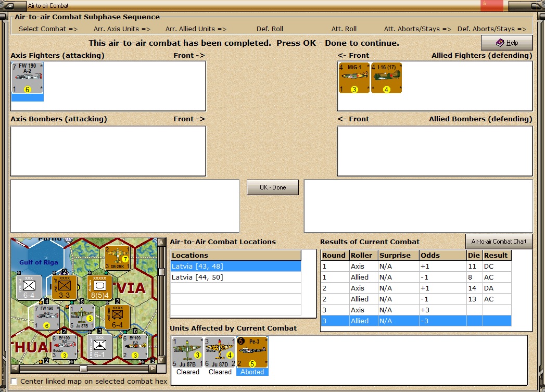Image resolution: width=545 pixels, height=392 pixels.
Task: Click the Result column header
Action: 497,256
